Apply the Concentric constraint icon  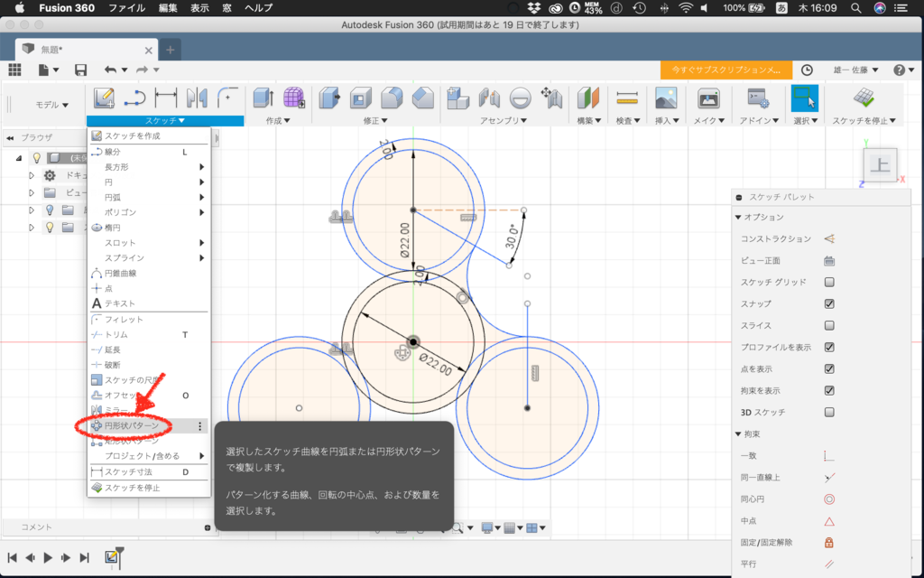(x=829, y=499)
